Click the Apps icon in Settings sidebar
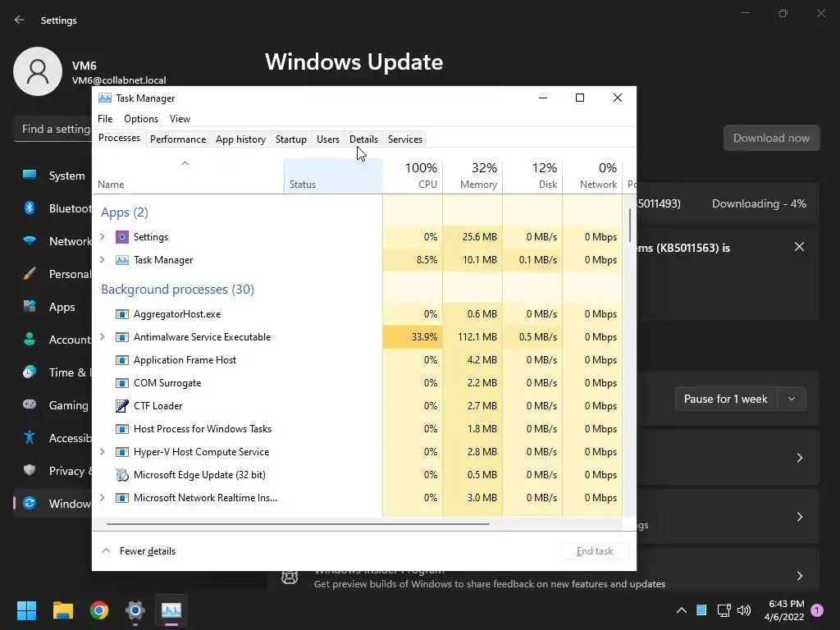 (30, 307)
